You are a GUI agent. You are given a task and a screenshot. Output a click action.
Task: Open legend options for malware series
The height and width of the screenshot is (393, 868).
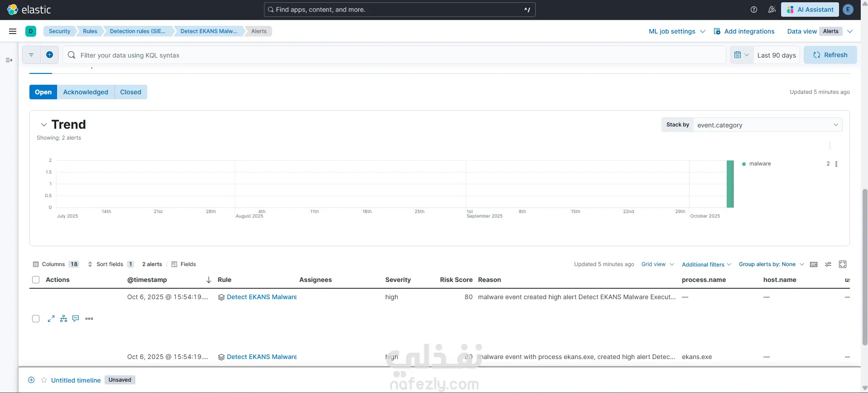(836, 164)
